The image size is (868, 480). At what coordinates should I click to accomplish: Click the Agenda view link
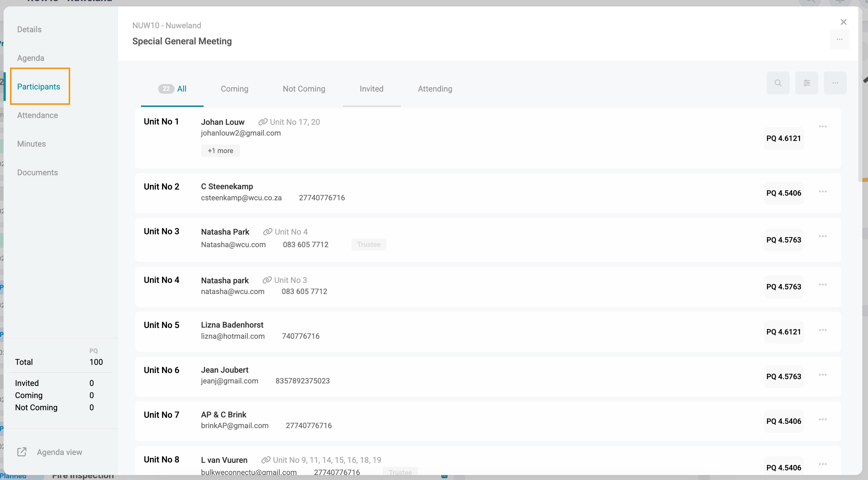pos(59,452)
